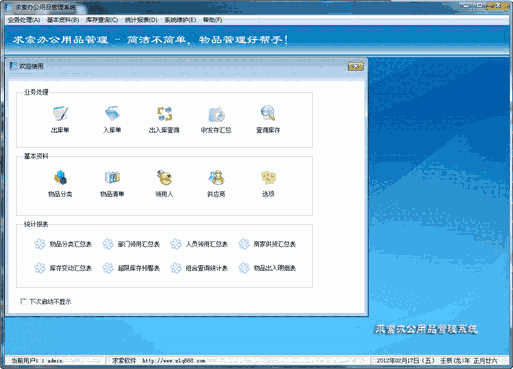Open the 出库单 outbound order icon
The width and height of the screenshot is (513, 369).
pyautogui.click(x=60, y=113)
